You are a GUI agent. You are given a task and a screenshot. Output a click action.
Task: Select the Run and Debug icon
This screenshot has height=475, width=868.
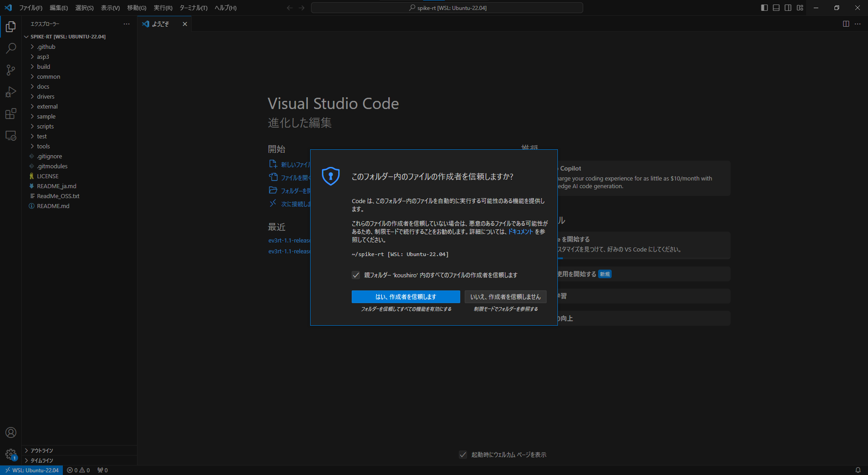pos(10,92)
